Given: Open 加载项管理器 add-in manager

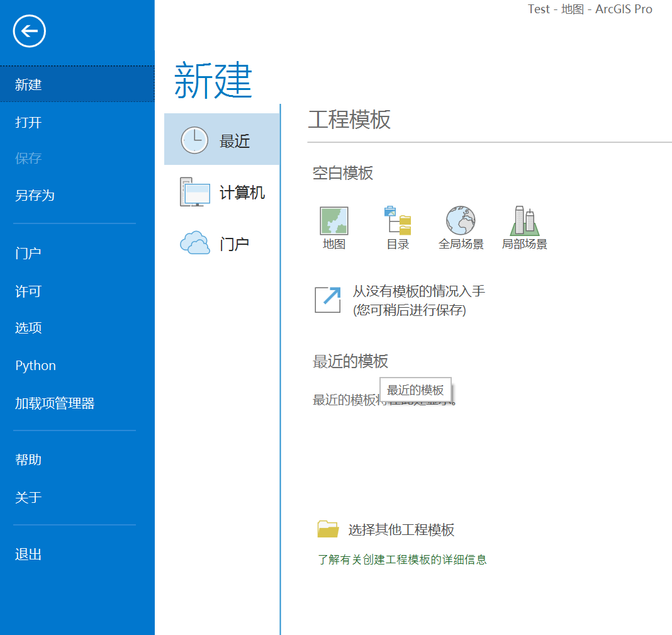Looking at the screenshot, I should tap(55, 403).
